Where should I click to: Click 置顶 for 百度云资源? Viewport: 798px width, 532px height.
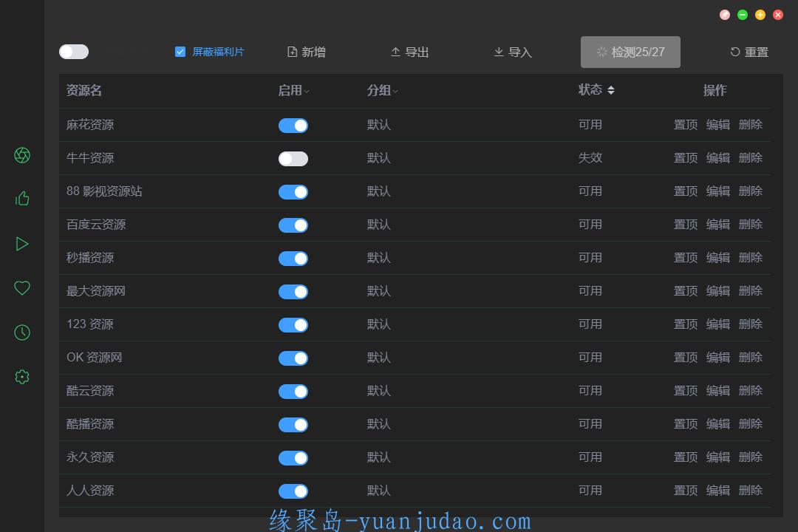coord(686,225)
